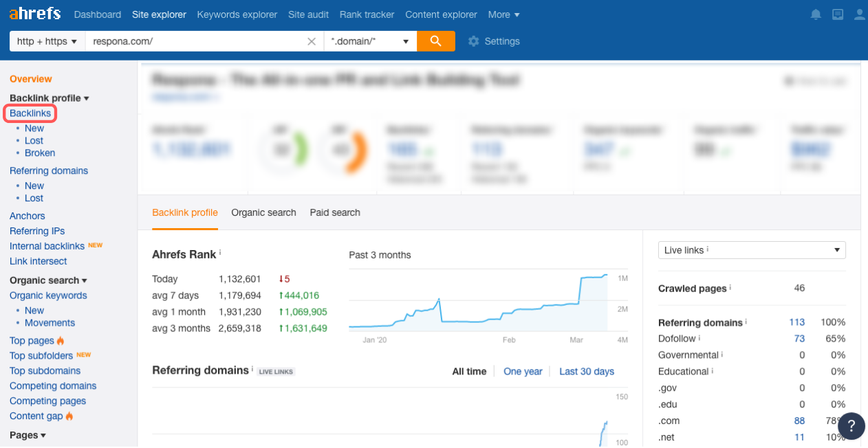Open Content gap in sidebar

point(36,416)
